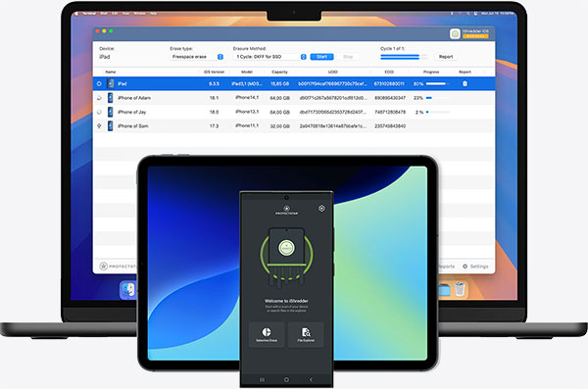Image resolution: width=588 pixels, height=389 pixels.
Task: Sort by the Capacity column header
Action: [x=279, y=72]
